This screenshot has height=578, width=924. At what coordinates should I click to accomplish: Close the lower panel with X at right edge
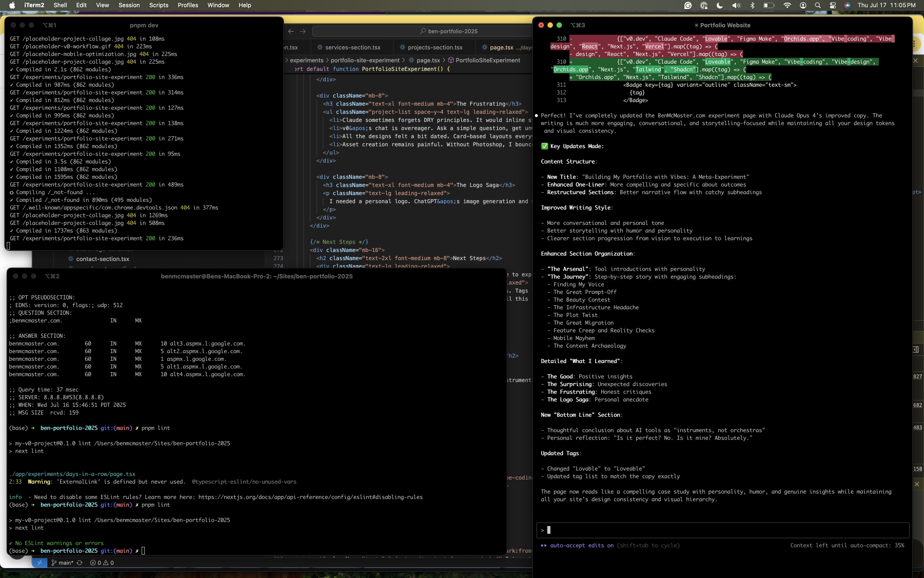(916, 484)
